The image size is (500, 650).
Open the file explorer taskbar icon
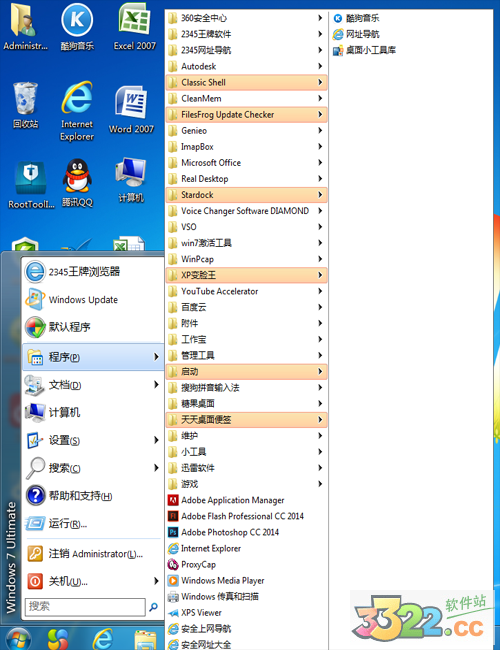tap(145, 640)
